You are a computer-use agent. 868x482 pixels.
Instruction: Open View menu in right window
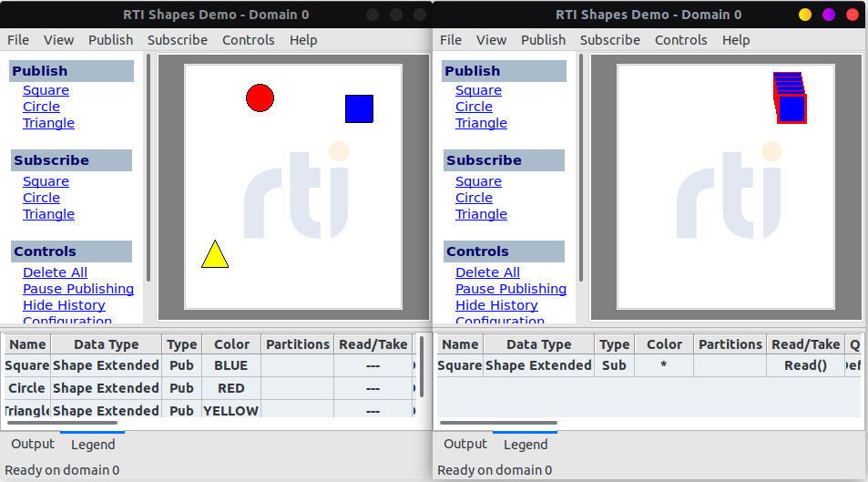point(491,40)
